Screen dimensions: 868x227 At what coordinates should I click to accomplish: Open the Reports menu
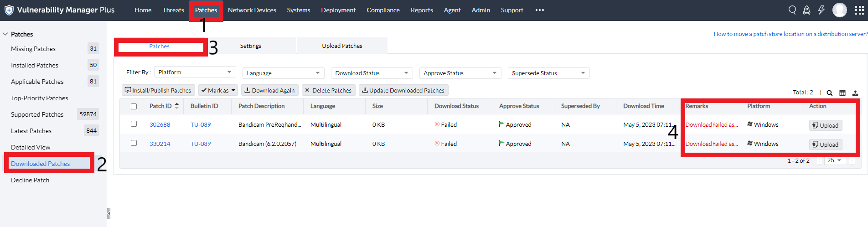(422, 10)
